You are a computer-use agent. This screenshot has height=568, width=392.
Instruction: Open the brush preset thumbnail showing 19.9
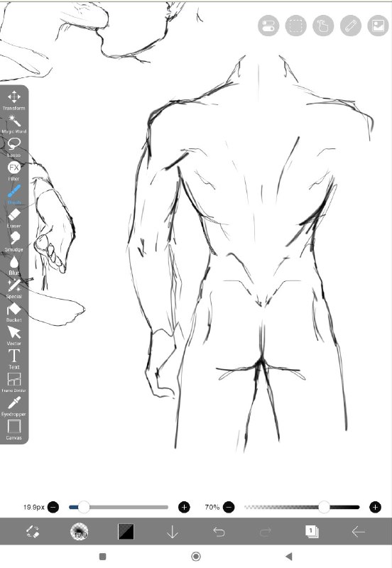click(x=79, y=531)
